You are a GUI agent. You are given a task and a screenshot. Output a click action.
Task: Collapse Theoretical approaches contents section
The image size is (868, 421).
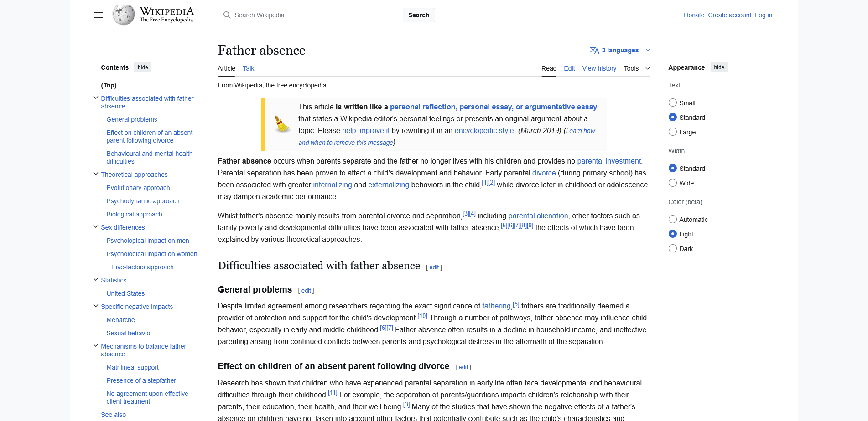point(96,174)
